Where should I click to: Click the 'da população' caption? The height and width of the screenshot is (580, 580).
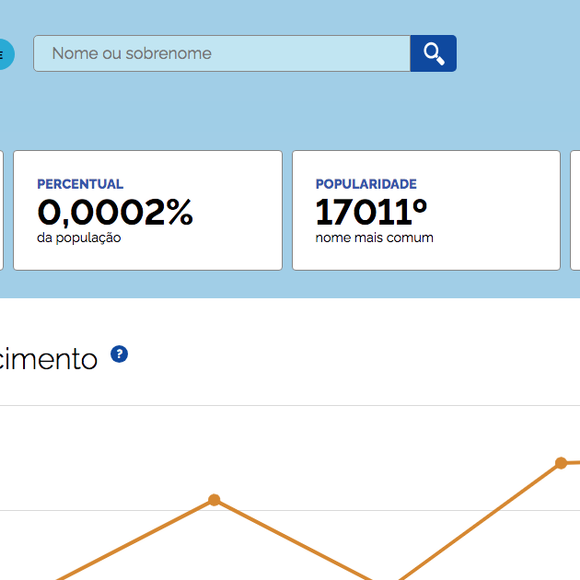[79, 238]
